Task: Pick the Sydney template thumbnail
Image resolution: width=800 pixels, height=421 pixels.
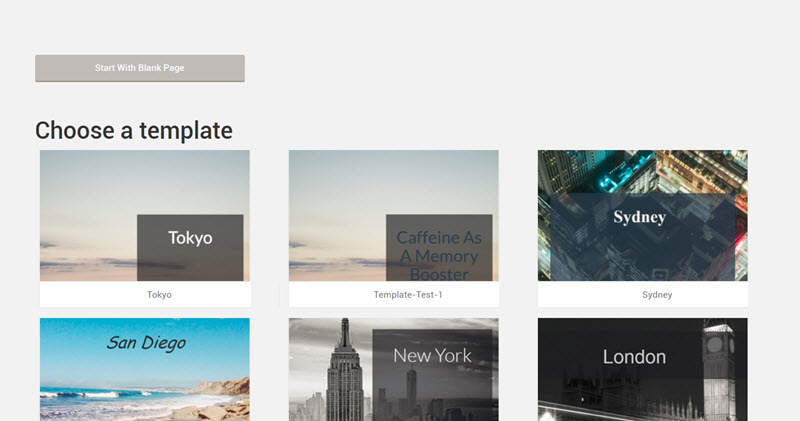Action: (643, 215)
